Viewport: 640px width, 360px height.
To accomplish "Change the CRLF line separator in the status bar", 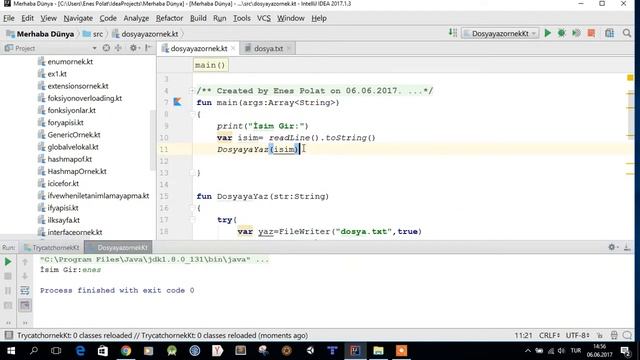I will [549, 336].
